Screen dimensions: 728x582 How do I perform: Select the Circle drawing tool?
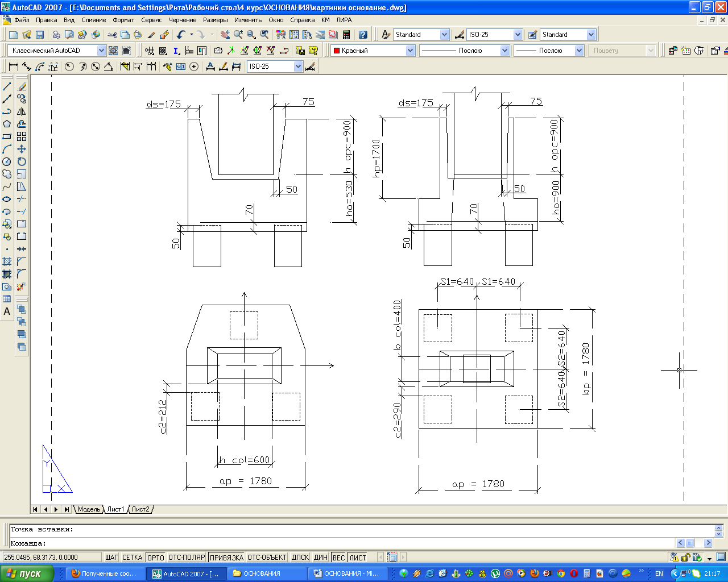click(x=7, y=161)
